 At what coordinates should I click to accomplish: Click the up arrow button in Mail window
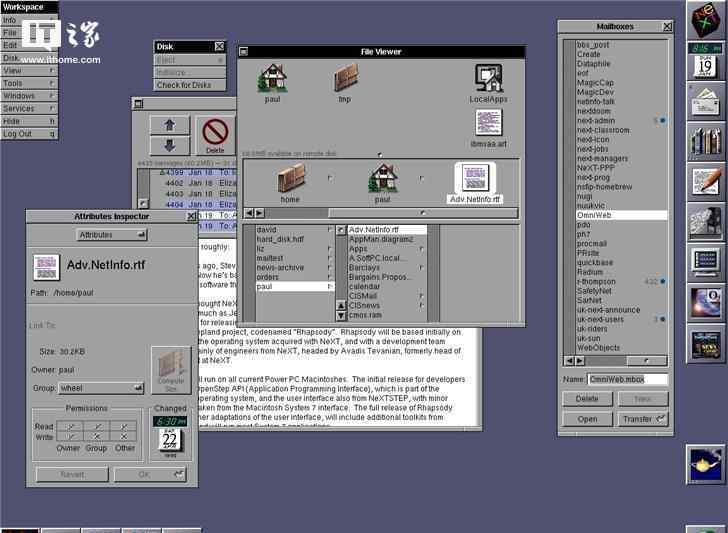(169, 125)
